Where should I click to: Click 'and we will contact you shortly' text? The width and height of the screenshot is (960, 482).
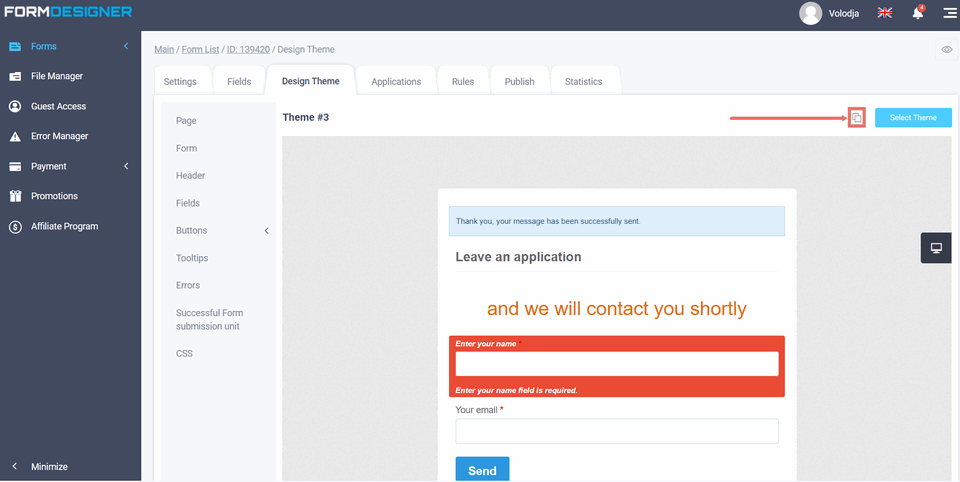tap(617, 309)
